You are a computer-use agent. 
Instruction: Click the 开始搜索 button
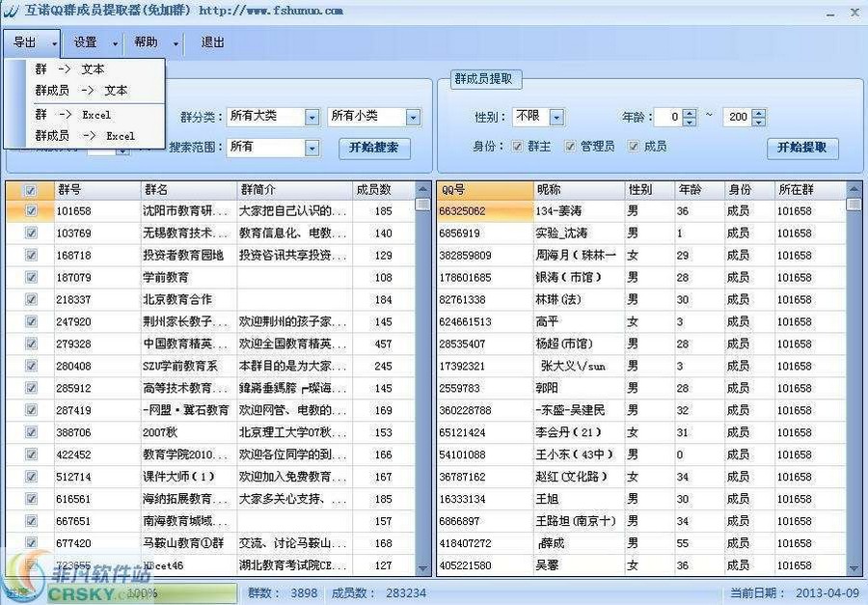tap(373, 148)
